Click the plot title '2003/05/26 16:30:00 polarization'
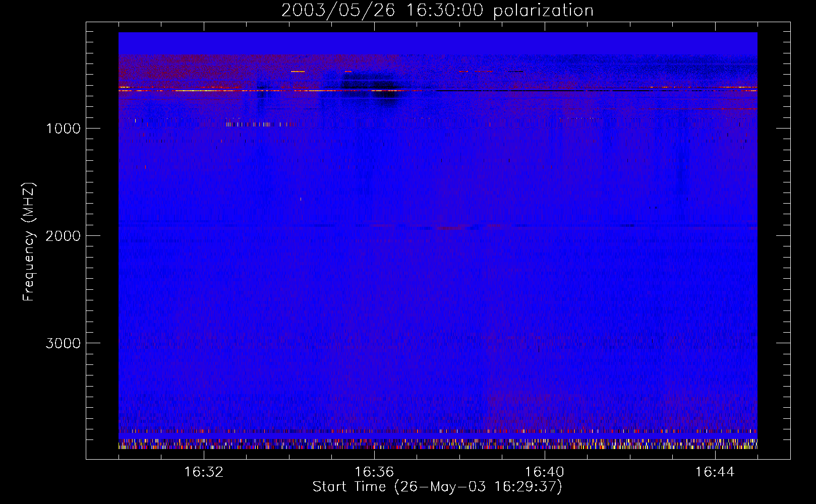The height and width of the screenshot is (504, 816). pos(437,11)
